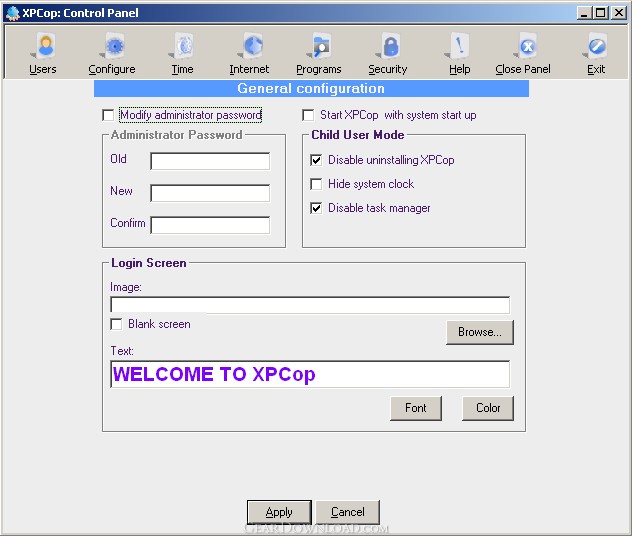Click the Child User Mode group label
The image size is (632, 536).
(358, 135)
